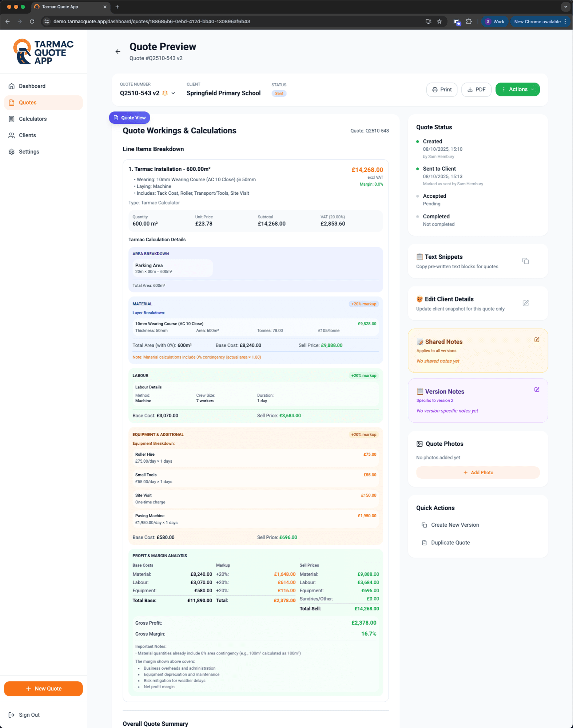Open Settings from the sidebar
Screen dimensions: 573x728
pos(29,152)
